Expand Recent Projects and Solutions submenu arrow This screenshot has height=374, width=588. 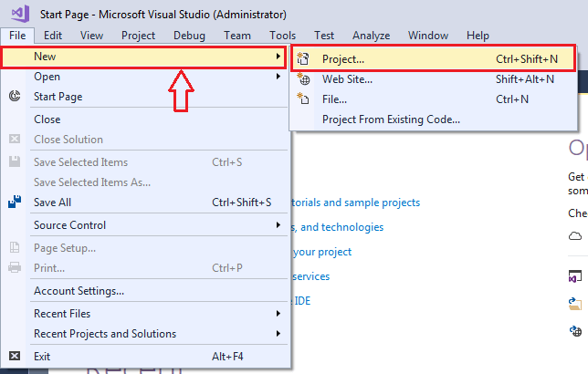click(278, 334)
